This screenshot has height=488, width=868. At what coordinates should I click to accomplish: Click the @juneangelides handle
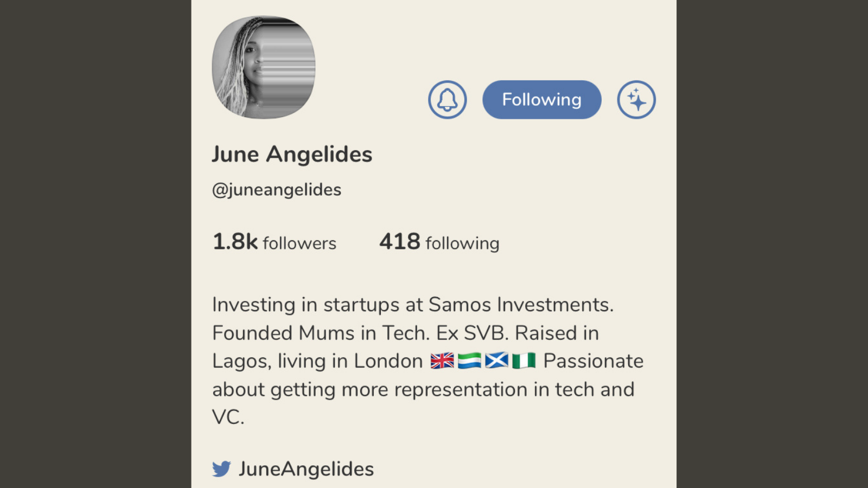point(277,189)
